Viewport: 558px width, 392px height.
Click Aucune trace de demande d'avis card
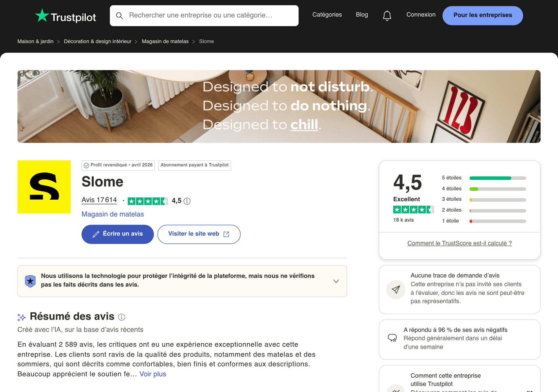tap(459, 289)
